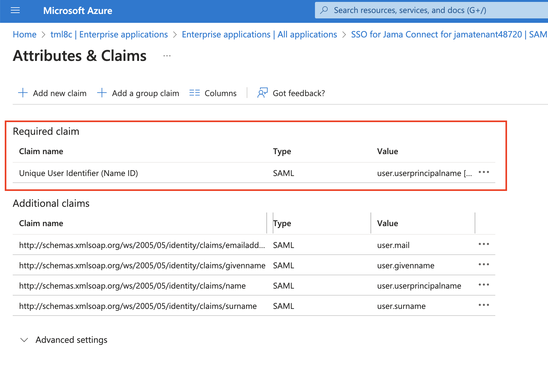This screenshot has width=548, height=392.
Task: Open the emailaddress claim row
Action: pos(142,245)
